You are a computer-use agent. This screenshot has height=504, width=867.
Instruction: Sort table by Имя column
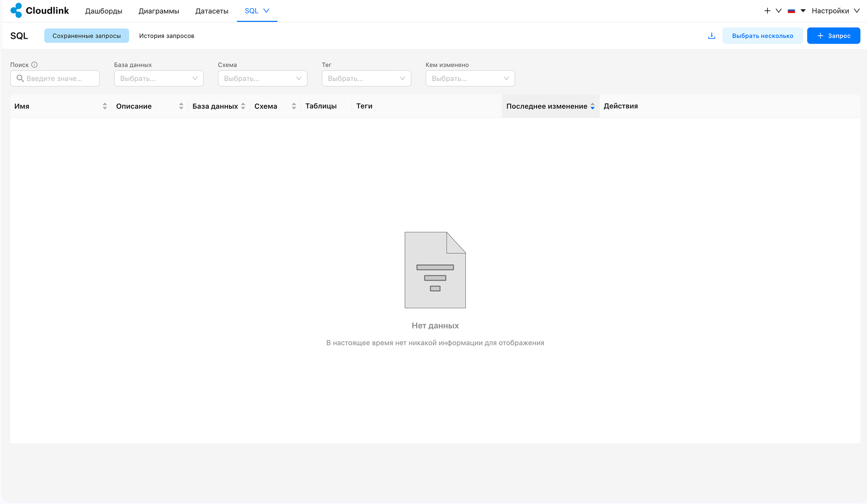(x=61, y=106)
